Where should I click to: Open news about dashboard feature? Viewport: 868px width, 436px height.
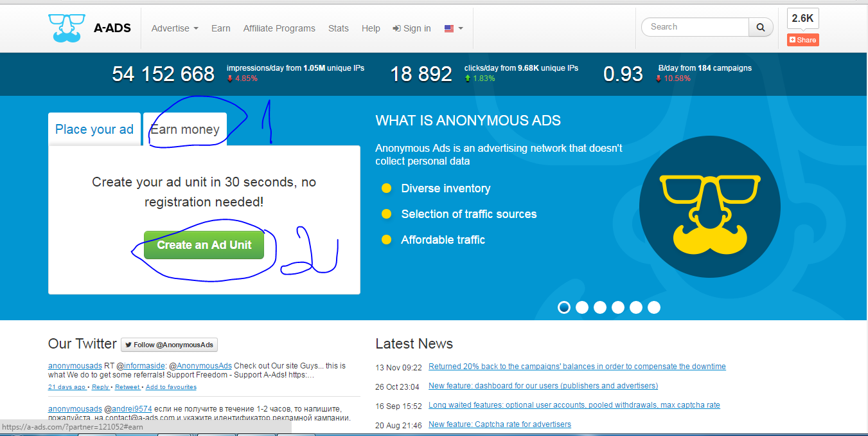[543, 386]
